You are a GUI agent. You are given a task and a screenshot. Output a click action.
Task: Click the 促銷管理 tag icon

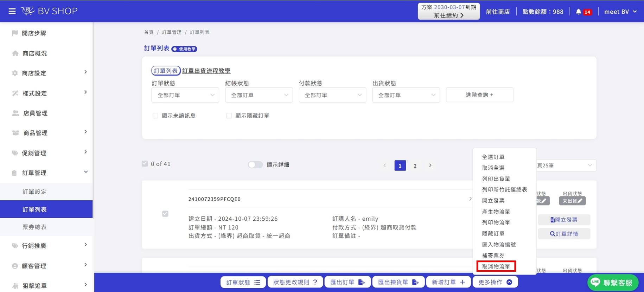[x=15, y=153]
